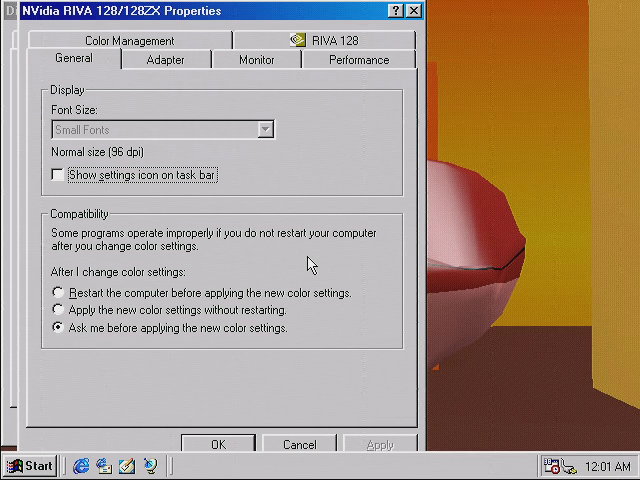Launch Outlook Express from Quick Launch
This screenshot has height=480, width=640.
[x=104, y=466]
